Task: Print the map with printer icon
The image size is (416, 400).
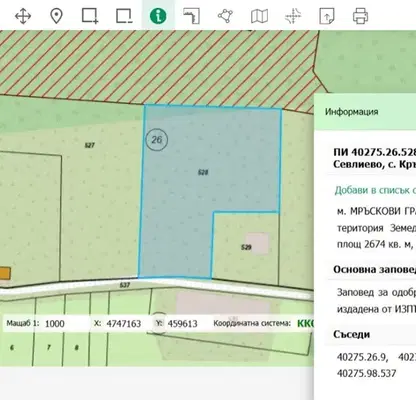Action: (360, 16)
